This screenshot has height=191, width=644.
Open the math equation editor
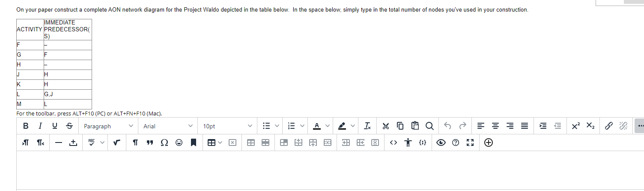(x=117, y=143)
